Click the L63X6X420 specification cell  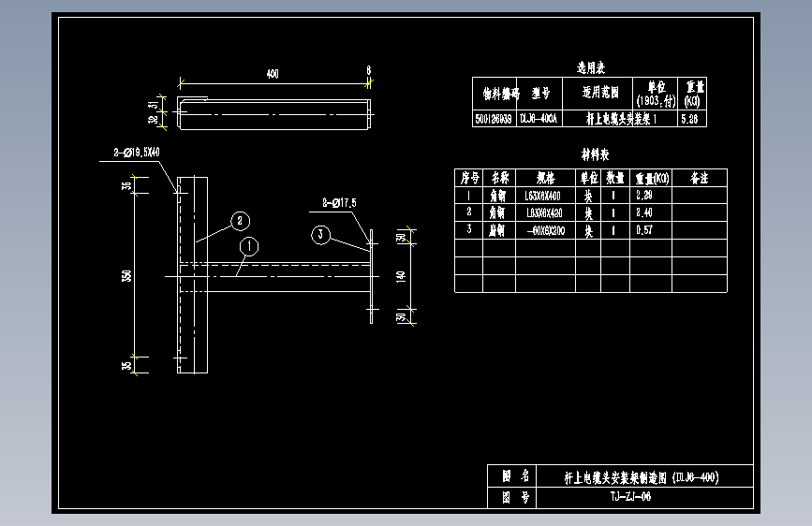point(544,213)
